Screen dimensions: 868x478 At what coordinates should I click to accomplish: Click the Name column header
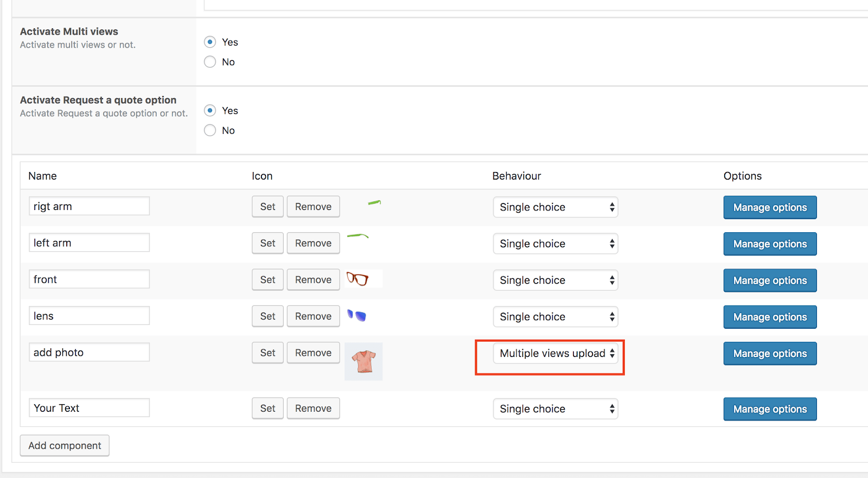42,176
